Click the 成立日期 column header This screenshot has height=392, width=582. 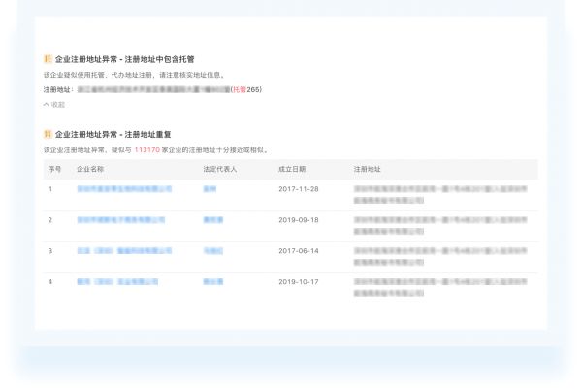coord(292,169)
